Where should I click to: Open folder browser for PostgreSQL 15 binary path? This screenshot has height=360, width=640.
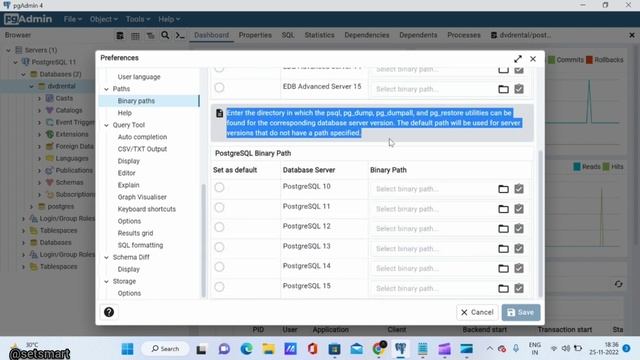[x=503, y=289]
